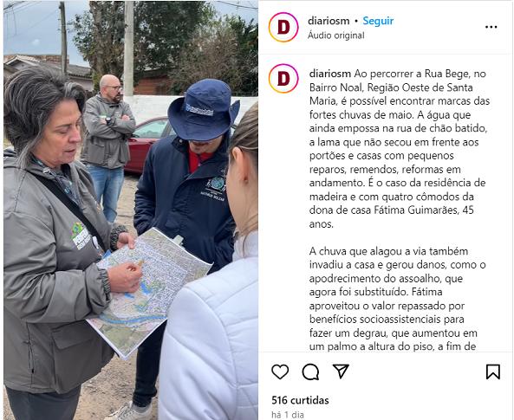Screen dimensions: 514x420
Task: Click the video of people reading a map
Action: 131,210
